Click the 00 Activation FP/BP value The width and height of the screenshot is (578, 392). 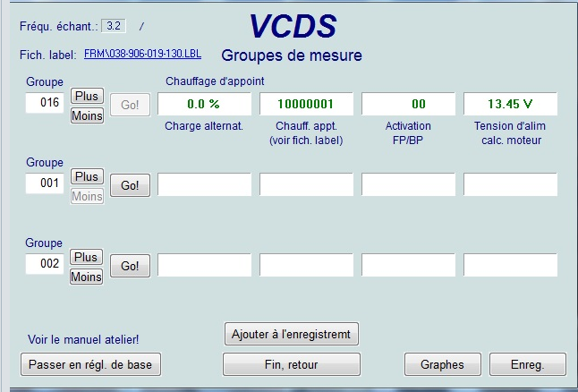[408, 104]
